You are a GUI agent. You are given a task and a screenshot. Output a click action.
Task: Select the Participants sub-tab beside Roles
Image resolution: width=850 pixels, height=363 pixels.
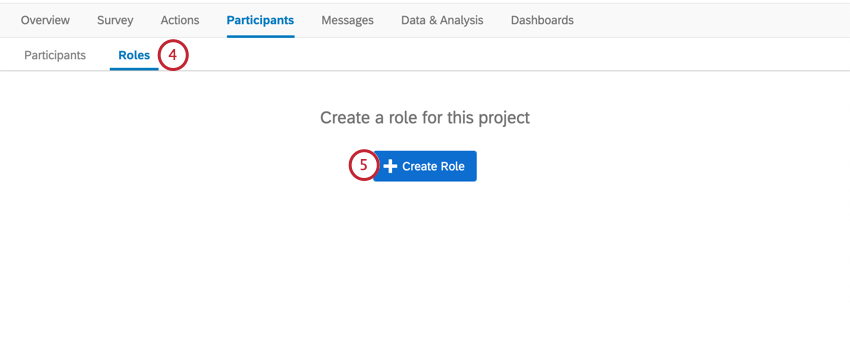coord(55,55)
